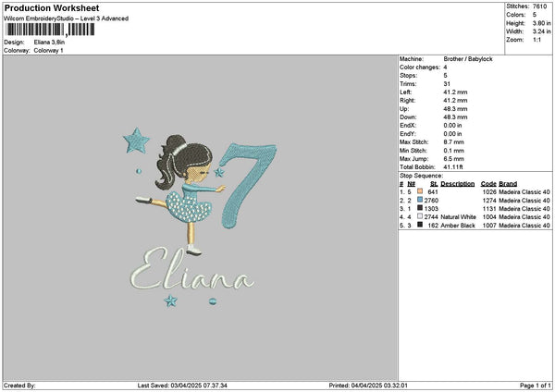Click the Down value '48.3 mm'

point(455,117)
